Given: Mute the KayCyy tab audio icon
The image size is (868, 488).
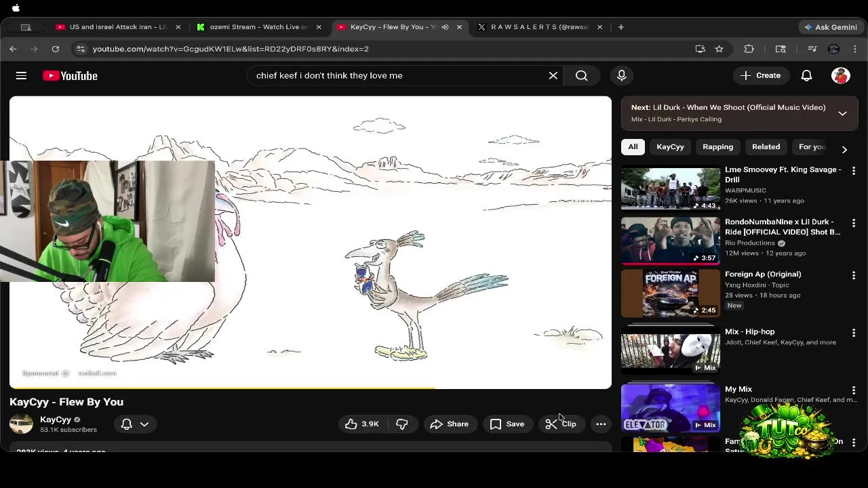Looking at the screenshot, I should [x=445, y=27].
